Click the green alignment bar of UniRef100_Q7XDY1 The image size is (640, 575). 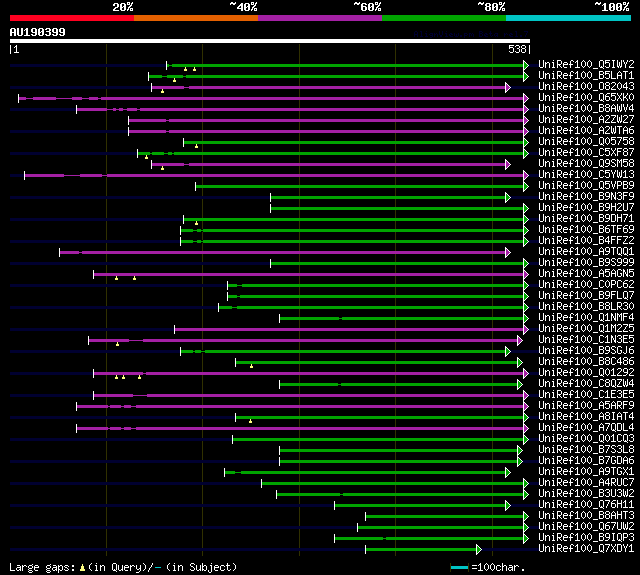(x=424, y=550)
